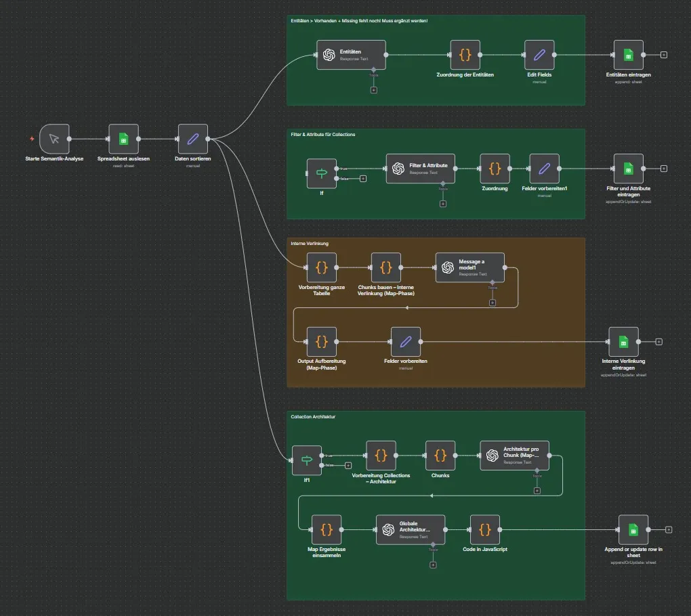Open Architektur pro Chunk OpenAI node

(515, 456)
